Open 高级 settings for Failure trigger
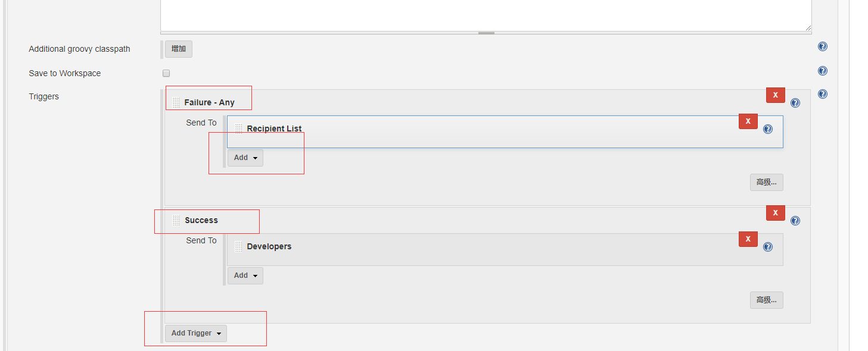 pos(766,182)
